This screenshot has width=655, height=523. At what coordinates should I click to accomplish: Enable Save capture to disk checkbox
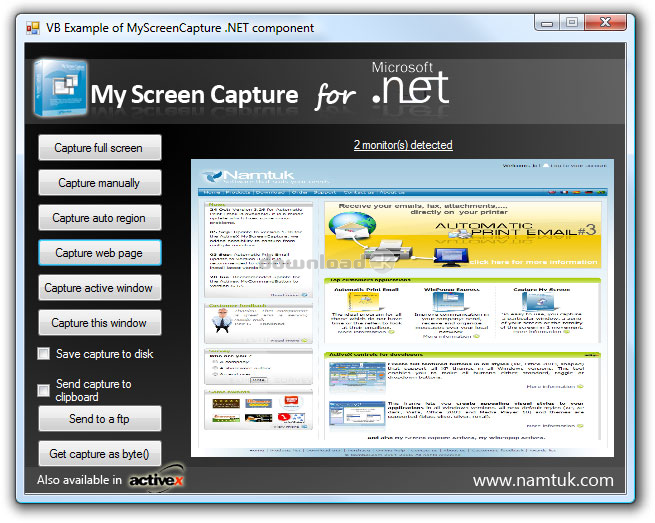coord(43,353)
